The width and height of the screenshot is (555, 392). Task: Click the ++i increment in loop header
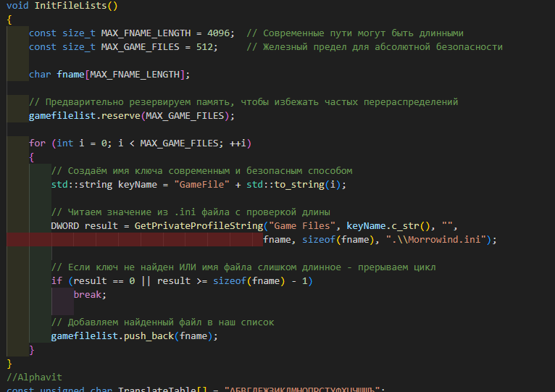point(238,143)
